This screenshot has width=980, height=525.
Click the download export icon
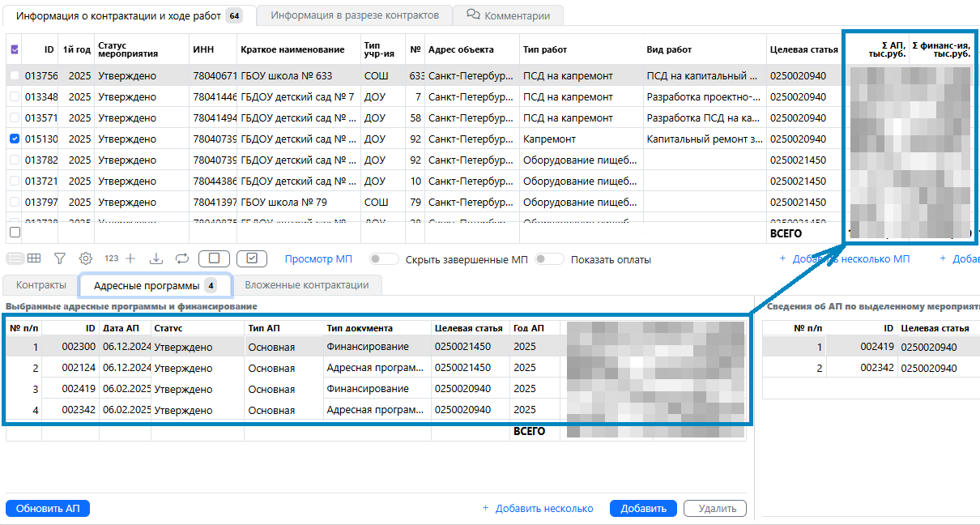tap(157, 258)
